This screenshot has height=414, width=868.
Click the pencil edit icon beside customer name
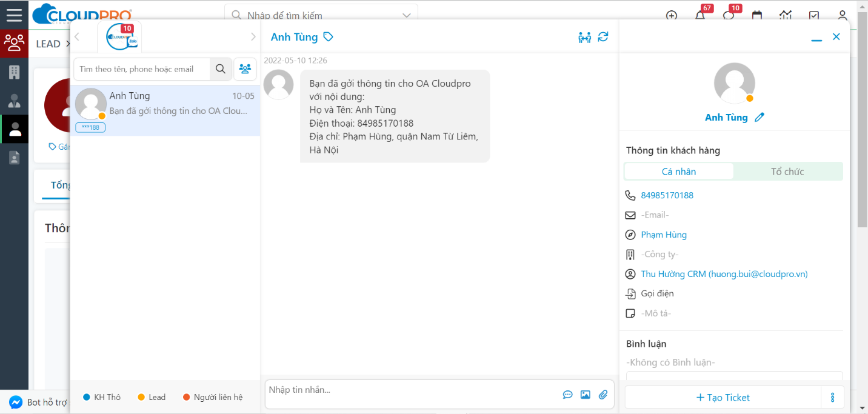tap(760, 118)
